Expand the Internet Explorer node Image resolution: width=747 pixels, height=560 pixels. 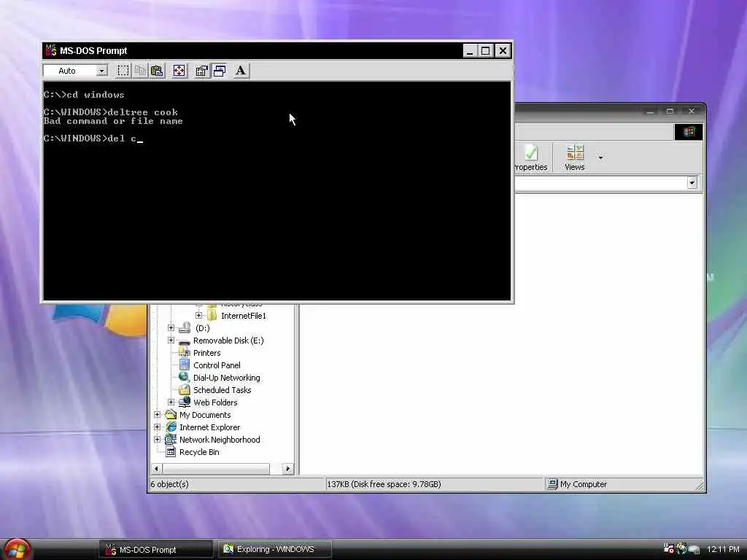tap(158, 427)
